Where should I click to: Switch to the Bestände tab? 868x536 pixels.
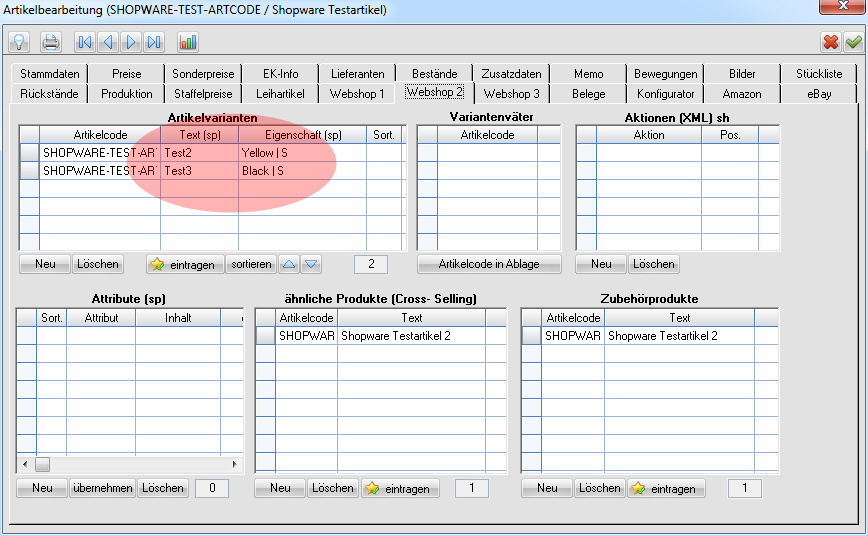coord(435,74)
